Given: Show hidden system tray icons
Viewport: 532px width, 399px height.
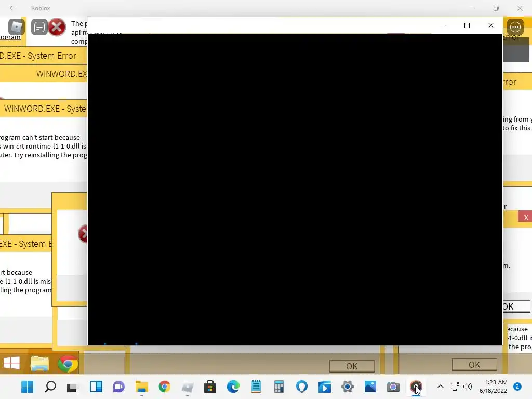Looking at the screenshot, I should pos(441,387).
